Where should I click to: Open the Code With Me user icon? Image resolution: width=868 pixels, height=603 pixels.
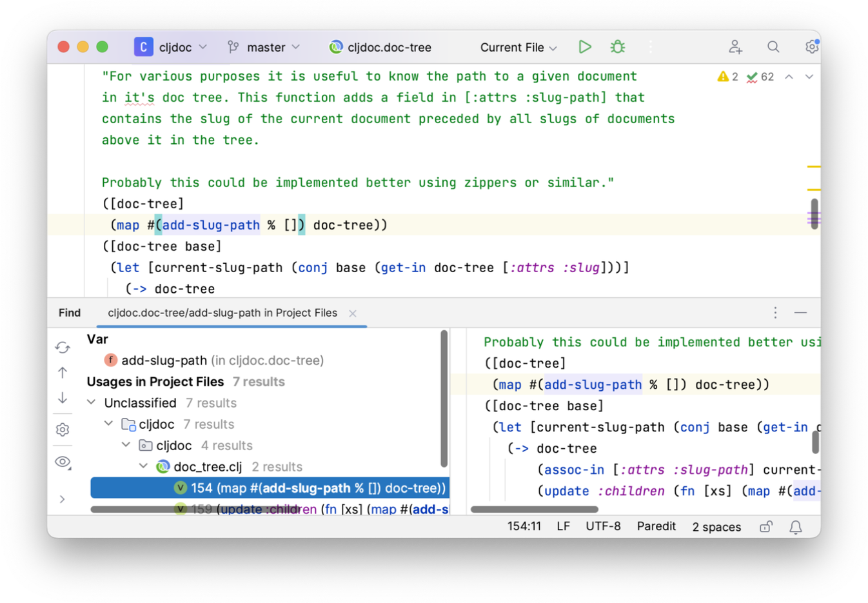(x=735, y=46)
